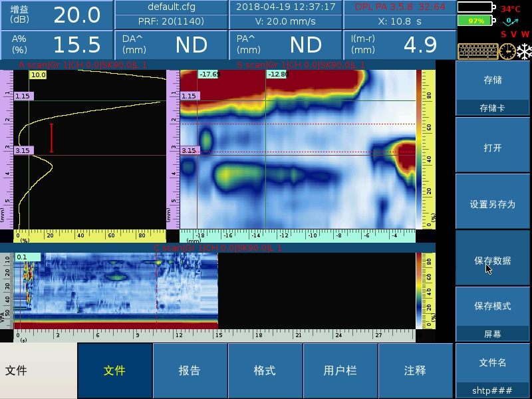The image size is (532, 399).
Task: Click the red gate marker in A-scan
Action: click(51, 138)
